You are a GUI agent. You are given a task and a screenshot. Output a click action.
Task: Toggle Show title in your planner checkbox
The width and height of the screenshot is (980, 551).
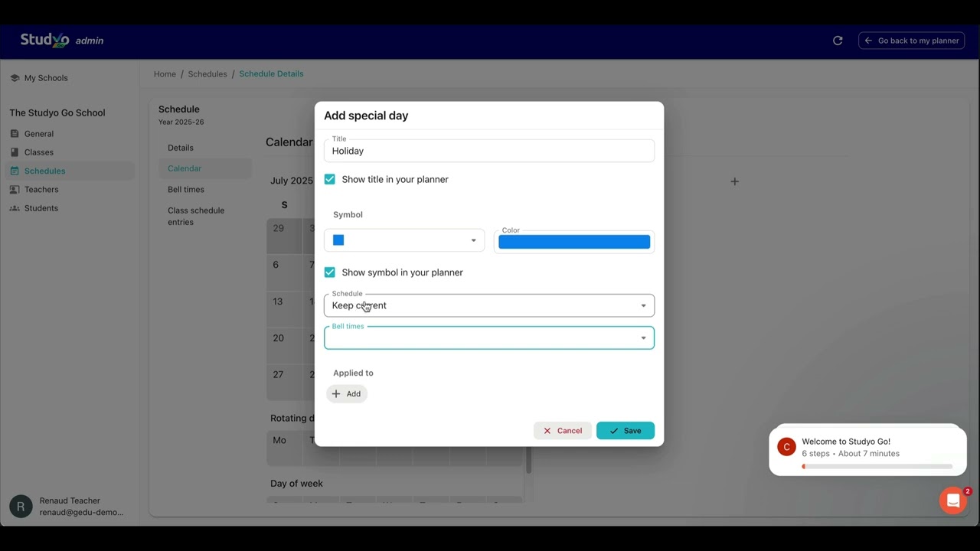pos(330,179)
